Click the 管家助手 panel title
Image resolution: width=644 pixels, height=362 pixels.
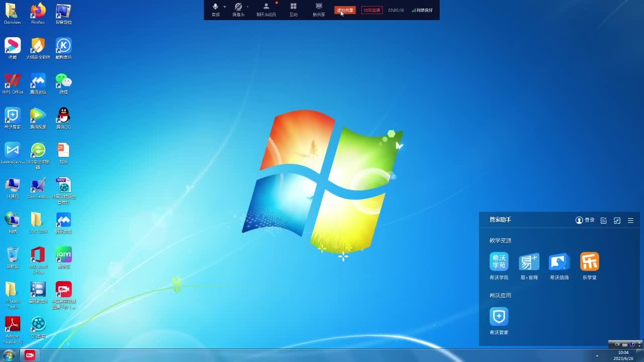[x=500, y=220]
